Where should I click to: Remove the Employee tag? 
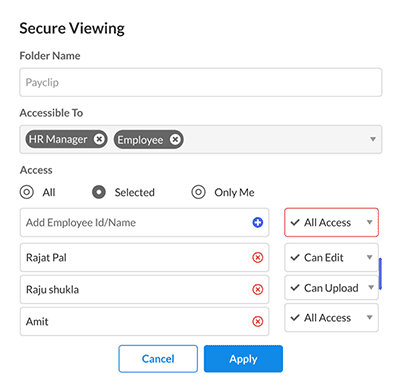(175, 139)
